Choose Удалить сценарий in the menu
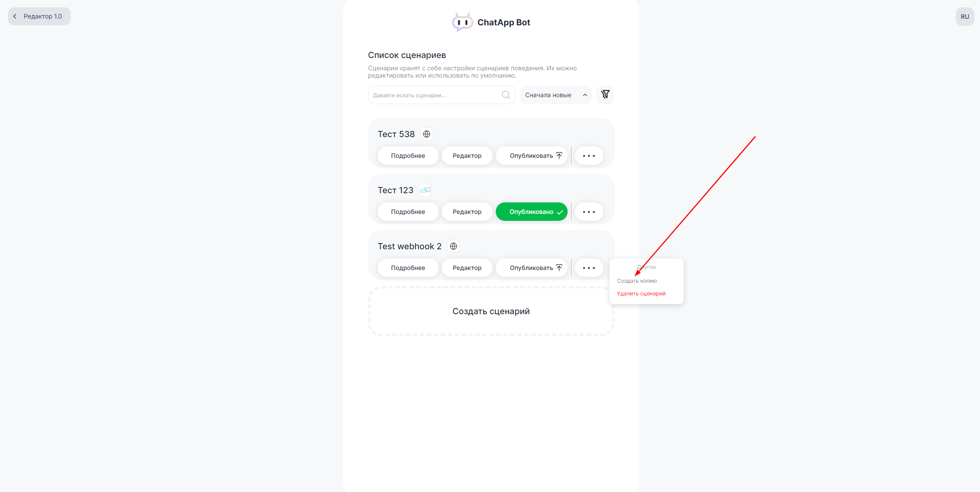The image size is (980, 492). pyautogui.click(x=641, y=293)
